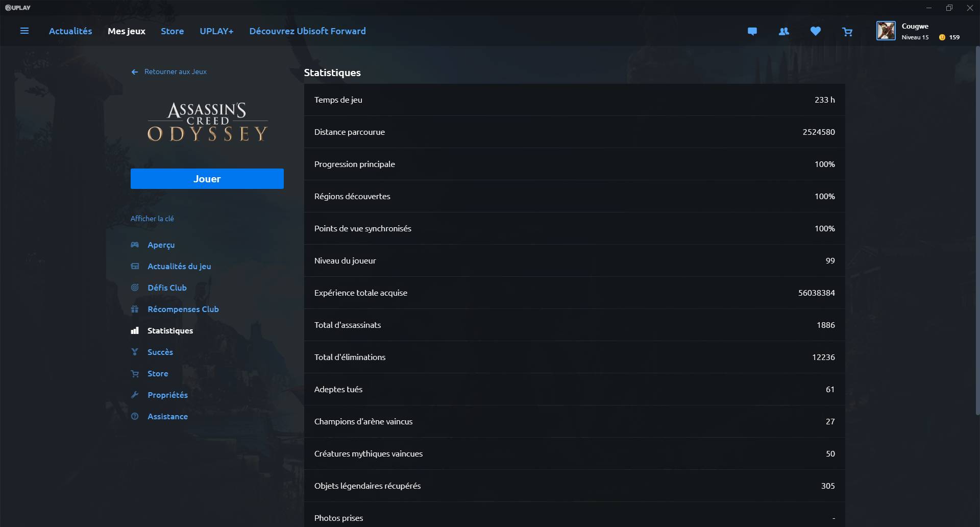The width and height of the screenshot is (980, 527).
Task: Click the Niveau du joueur value 99
Action: [830, 260]
